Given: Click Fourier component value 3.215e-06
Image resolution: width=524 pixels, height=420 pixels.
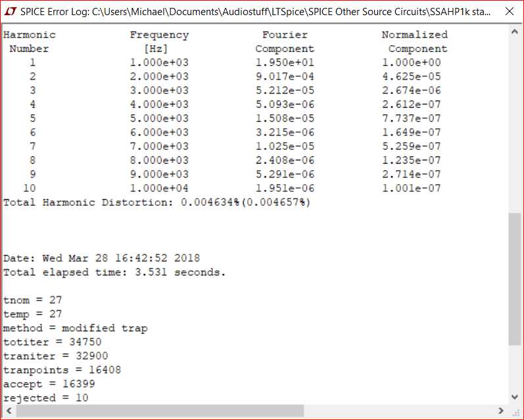Looking at the screenshot, I should 285,133.
